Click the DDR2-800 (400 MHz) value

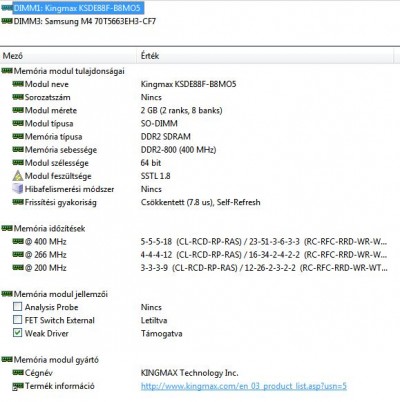point(179,150)
